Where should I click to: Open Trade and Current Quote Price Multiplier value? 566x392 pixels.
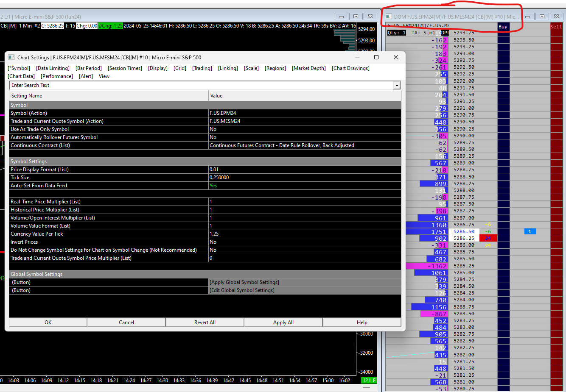(x=305, y=258)
